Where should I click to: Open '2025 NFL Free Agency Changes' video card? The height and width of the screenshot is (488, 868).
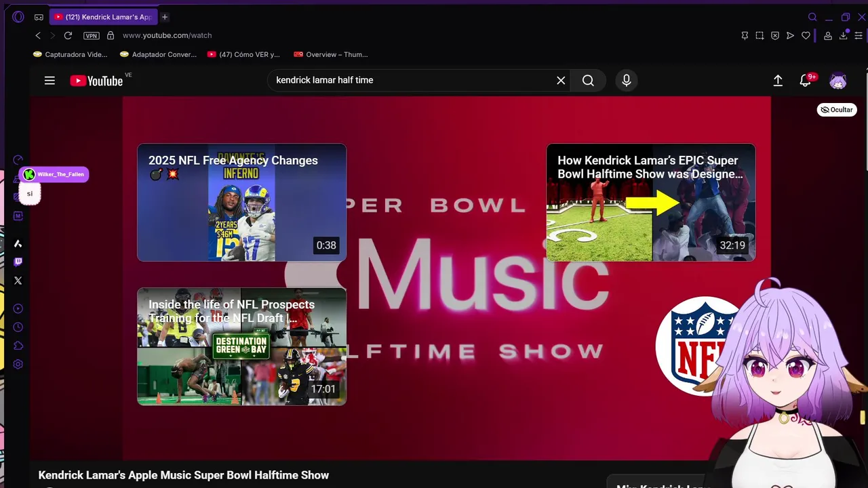241,202
